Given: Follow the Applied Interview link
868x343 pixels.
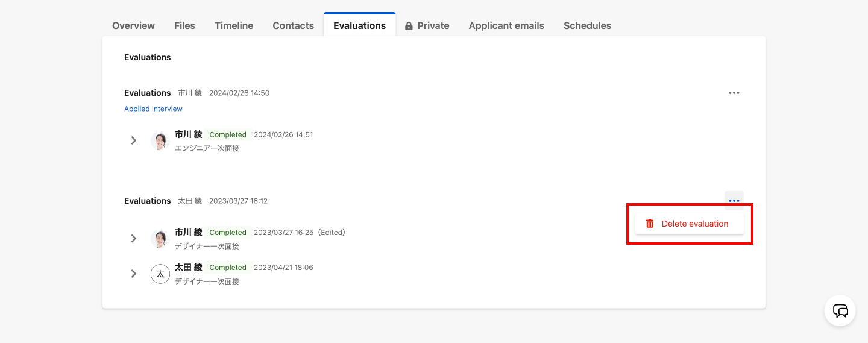Looking at the screenshot, I should tap(153, 109).
